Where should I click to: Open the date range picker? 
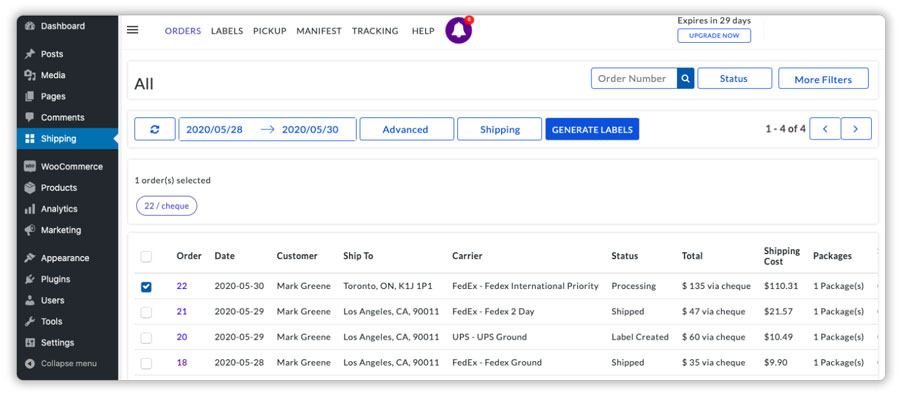click(x=267, y=129)
